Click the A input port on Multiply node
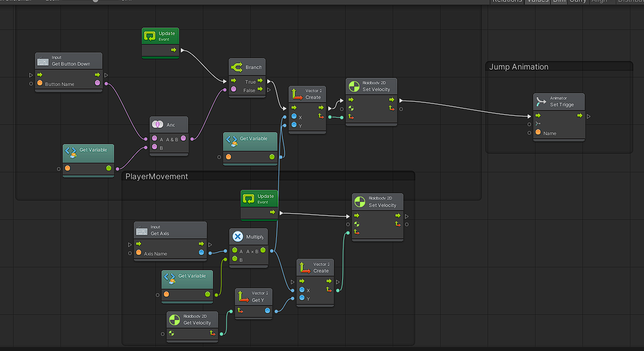The width and height of the screenshot is (644, 351). pos(234,250)
